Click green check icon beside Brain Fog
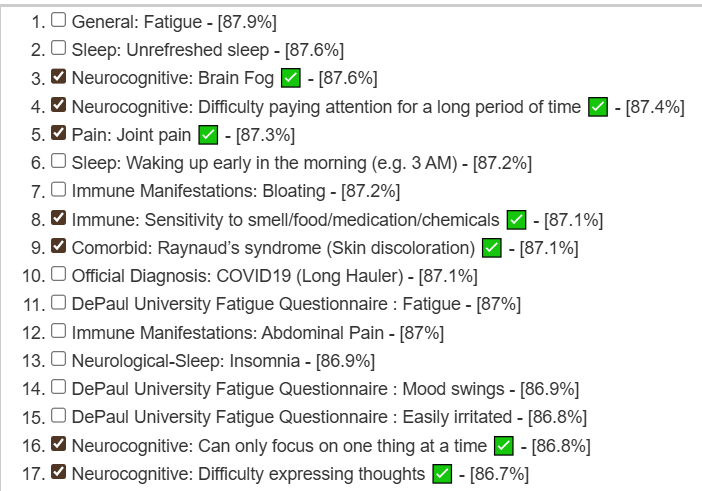 coord(291,78)
